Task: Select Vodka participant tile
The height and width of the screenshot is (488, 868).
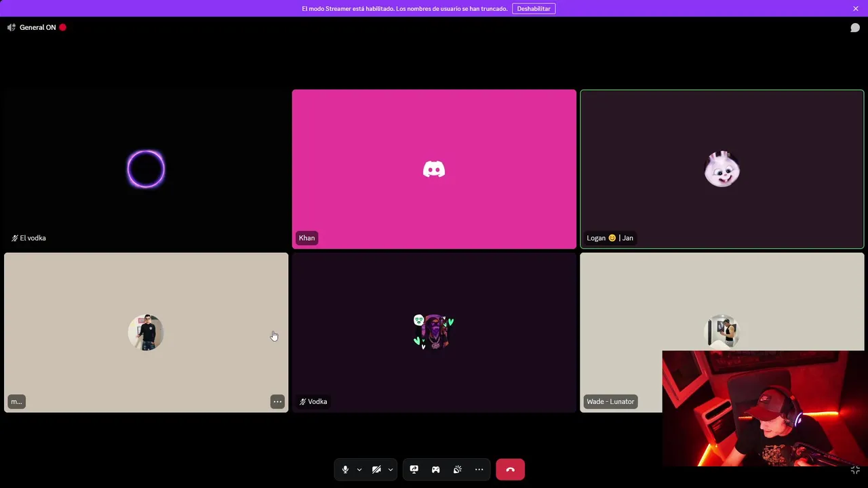Action: pos(434,333)
